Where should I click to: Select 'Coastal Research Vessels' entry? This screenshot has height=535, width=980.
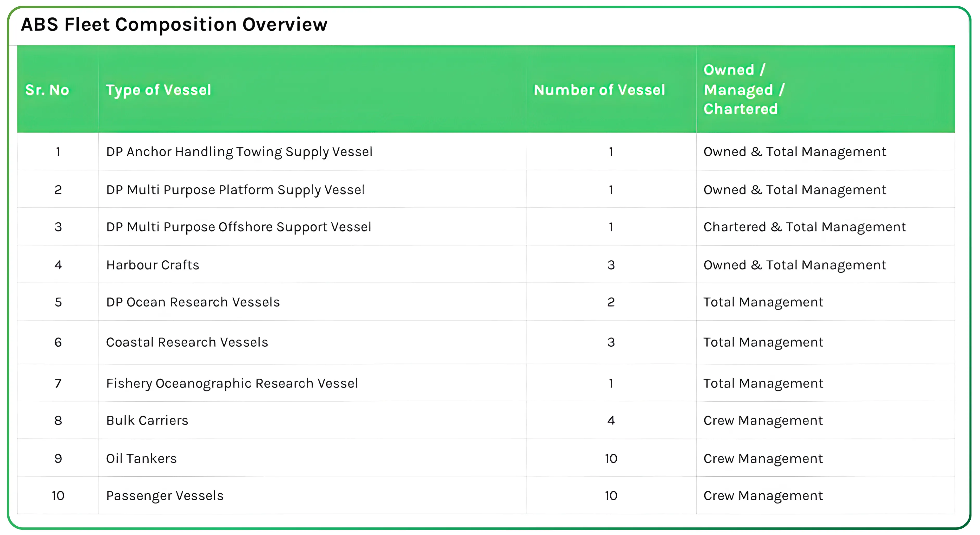[x=187, y=342]
